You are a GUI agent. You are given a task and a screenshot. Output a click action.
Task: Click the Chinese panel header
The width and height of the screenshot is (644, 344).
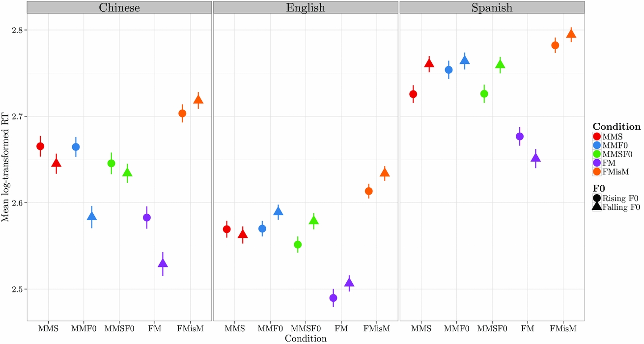coord(119,8)
